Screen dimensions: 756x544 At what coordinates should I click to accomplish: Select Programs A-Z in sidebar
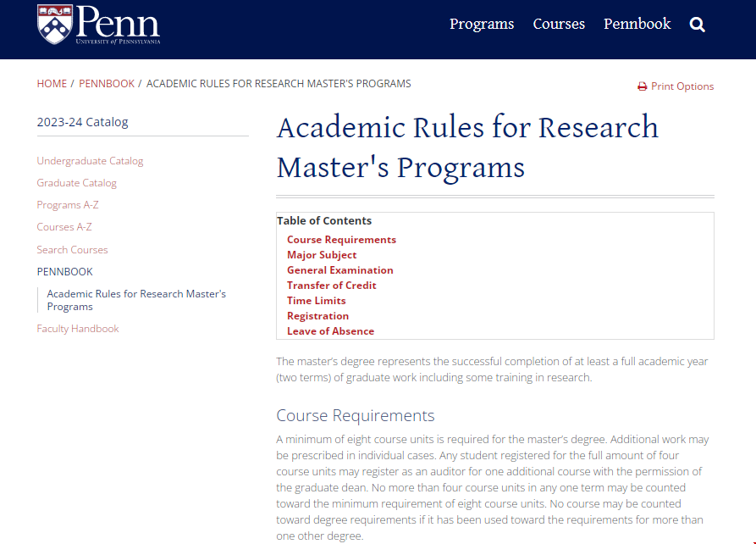[68, 205]
